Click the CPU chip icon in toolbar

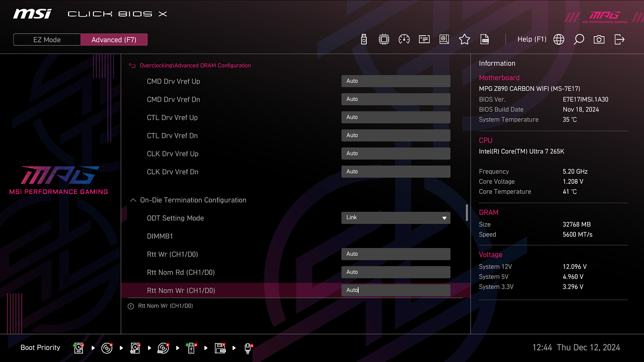click(x=384, y=39)
